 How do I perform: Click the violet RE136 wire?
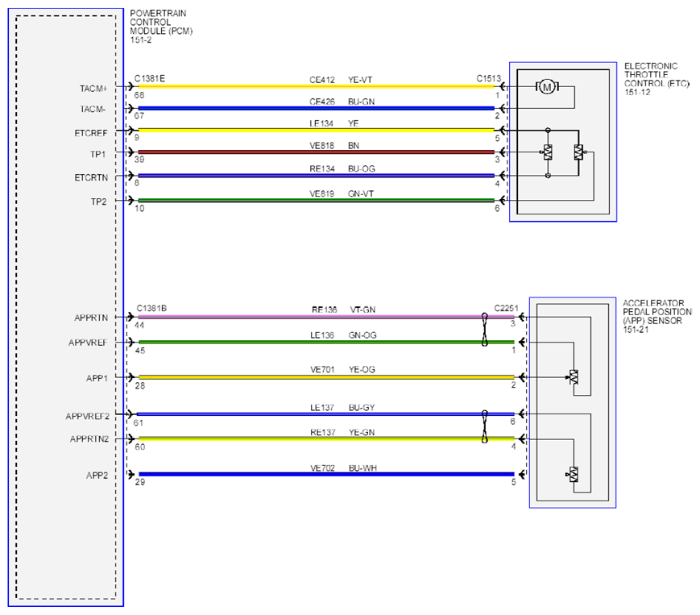click(x=326, y=317)
